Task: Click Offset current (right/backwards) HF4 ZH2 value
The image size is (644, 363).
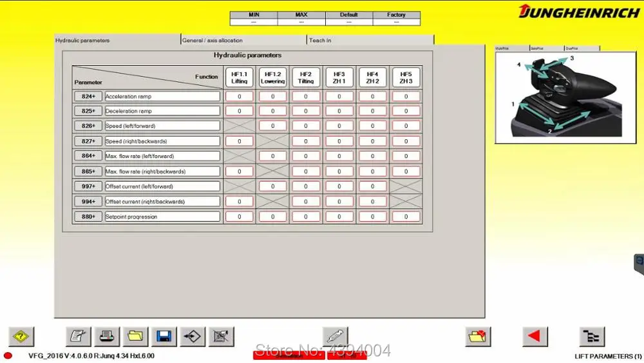Action: [372, 201]
